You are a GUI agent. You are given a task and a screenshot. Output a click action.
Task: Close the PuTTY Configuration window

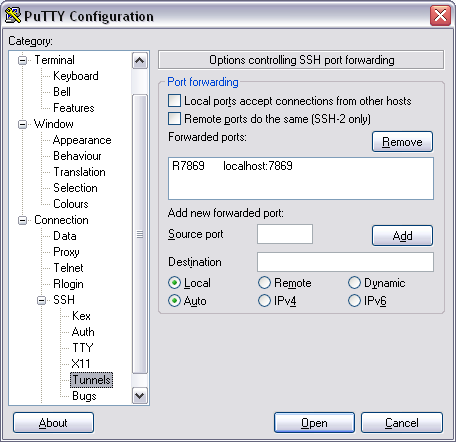440,15
